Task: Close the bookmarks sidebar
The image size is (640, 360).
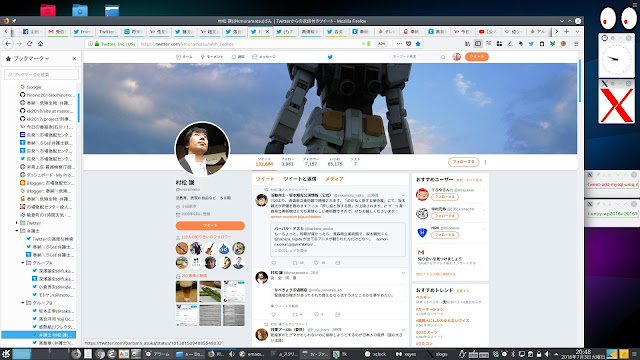Action: pyautogui.click(x=74, y=58)
